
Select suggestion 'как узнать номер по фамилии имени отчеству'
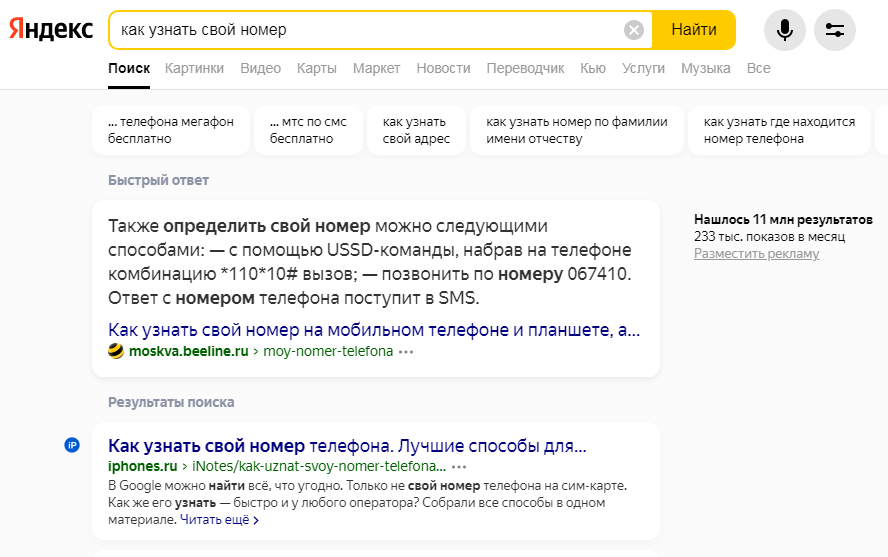click(x=577, y=130)
